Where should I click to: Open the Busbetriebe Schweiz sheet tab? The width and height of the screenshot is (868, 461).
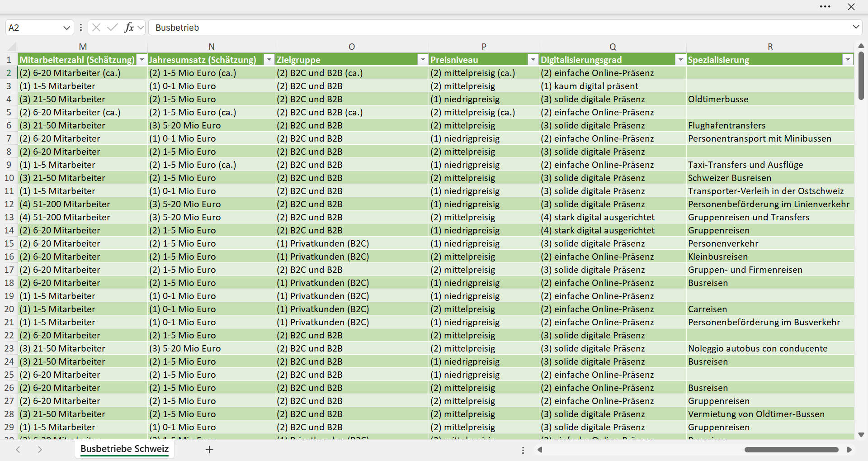click(124, 449)
